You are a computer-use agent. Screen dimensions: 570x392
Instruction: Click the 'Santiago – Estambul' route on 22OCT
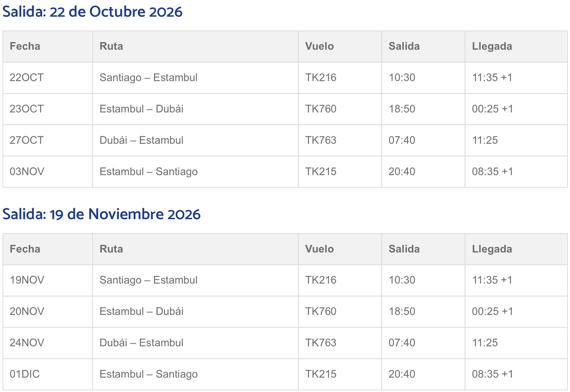(x=149, y=78)
